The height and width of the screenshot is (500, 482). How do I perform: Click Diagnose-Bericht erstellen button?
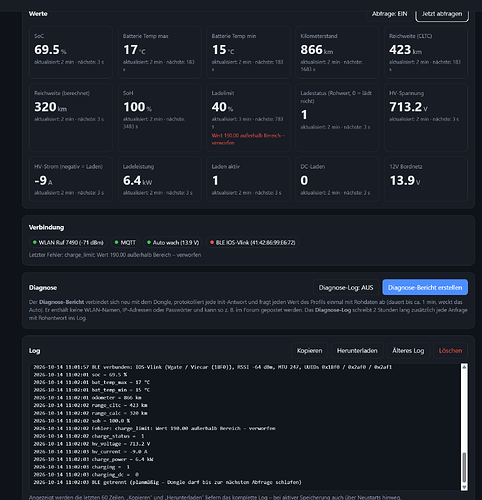click(x=425, y=287)
